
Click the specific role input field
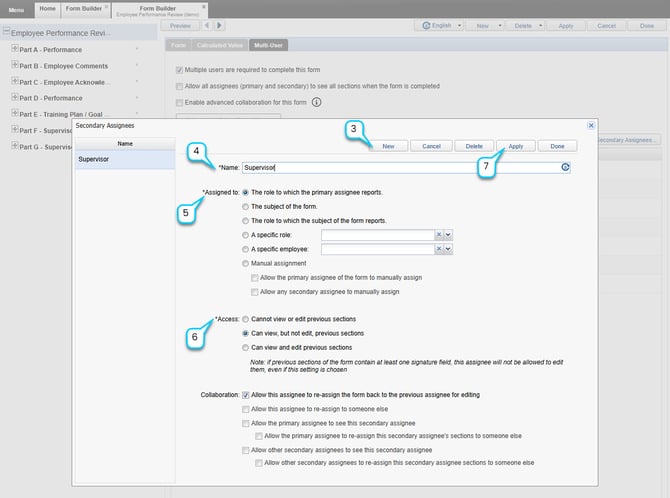coord(378,235)
